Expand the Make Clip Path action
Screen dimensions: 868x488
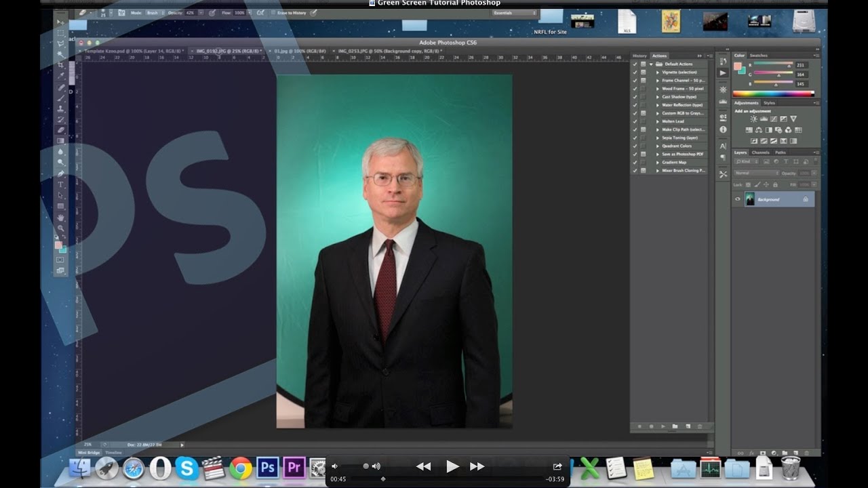[658, 129]
